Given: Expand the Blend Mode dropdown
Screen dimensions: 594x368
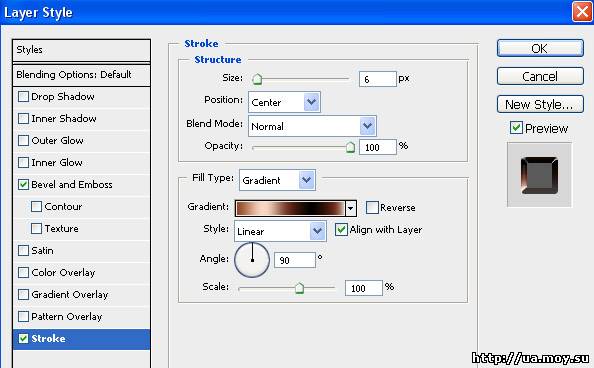Looking at the screenshot, I should [312, 126].
